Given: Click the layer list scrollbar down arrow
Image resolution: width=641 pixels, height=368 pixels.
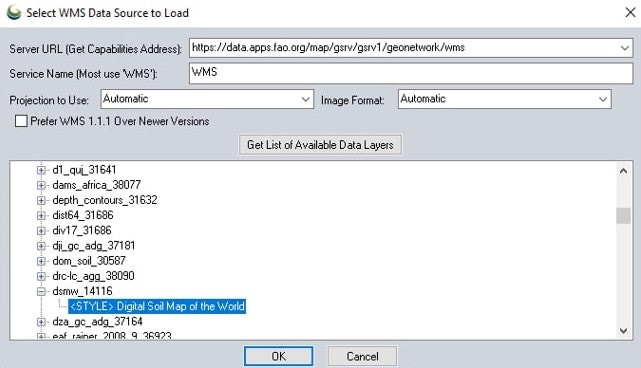Looking at the screenshot, I should (623, 330).
